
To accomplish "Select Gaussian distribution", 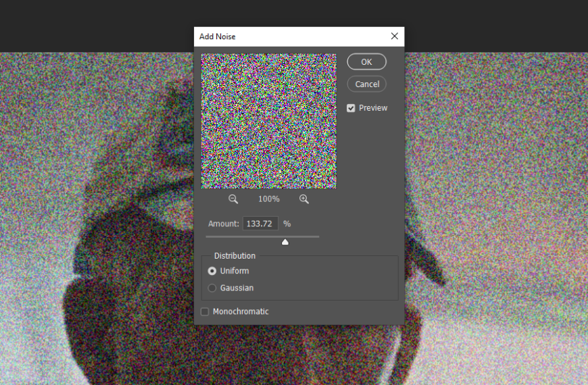I will [212, 288].
